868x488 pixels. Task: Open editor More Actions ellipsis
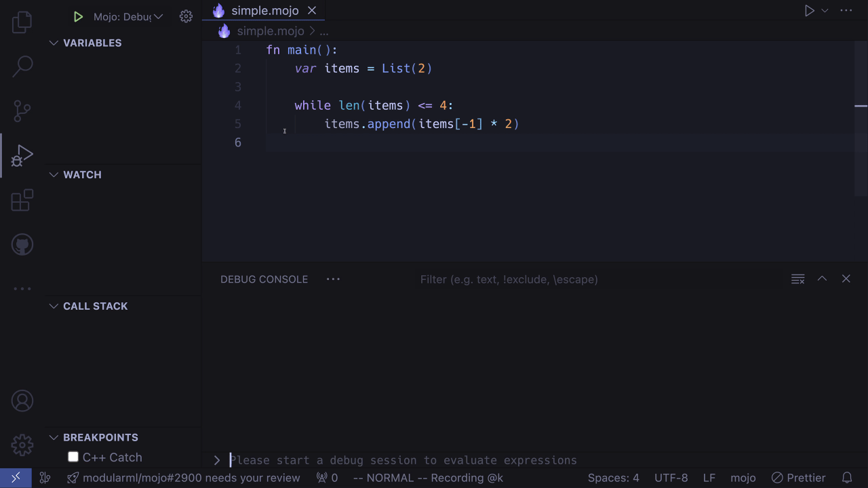[x=846, y=10]
